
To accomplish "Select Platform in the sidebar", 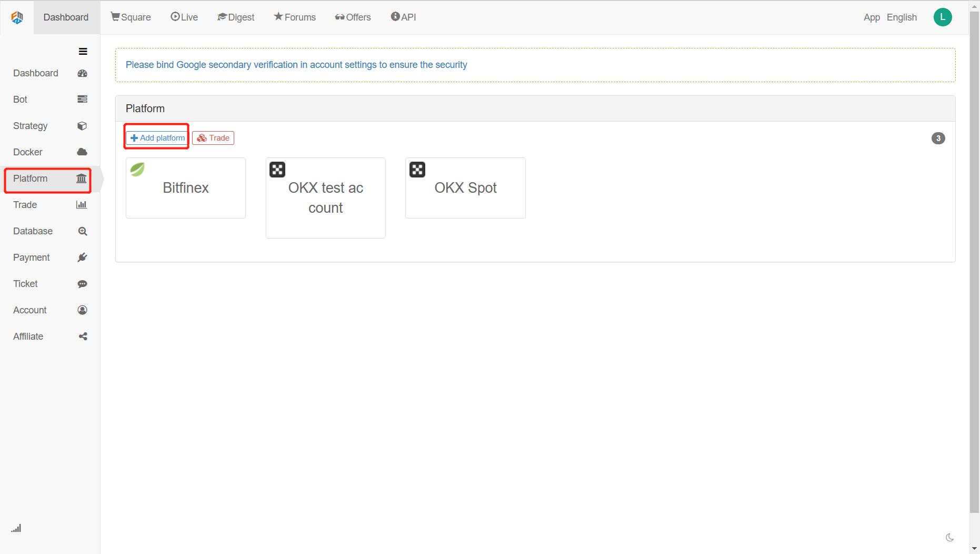I will [x=50, y=179].
